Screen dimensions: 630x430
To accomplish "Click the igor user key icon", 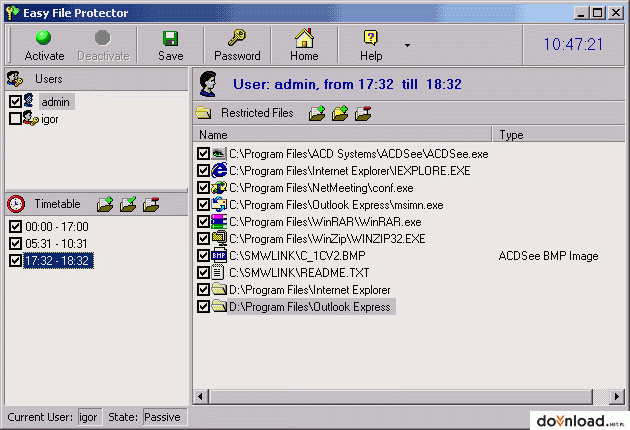I will (x=31, y=119).
